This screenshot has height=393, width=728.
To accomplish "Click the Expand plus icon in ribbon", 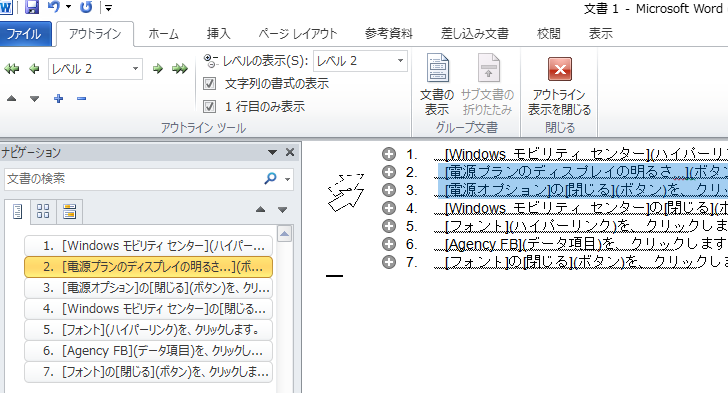I will pos(58,98).
